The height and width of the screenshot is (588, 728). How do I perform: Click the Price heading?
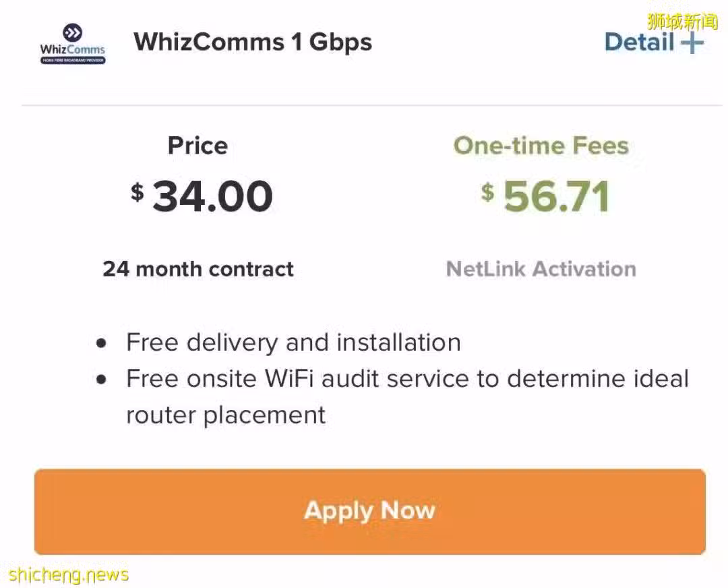[x=198, y=146]
